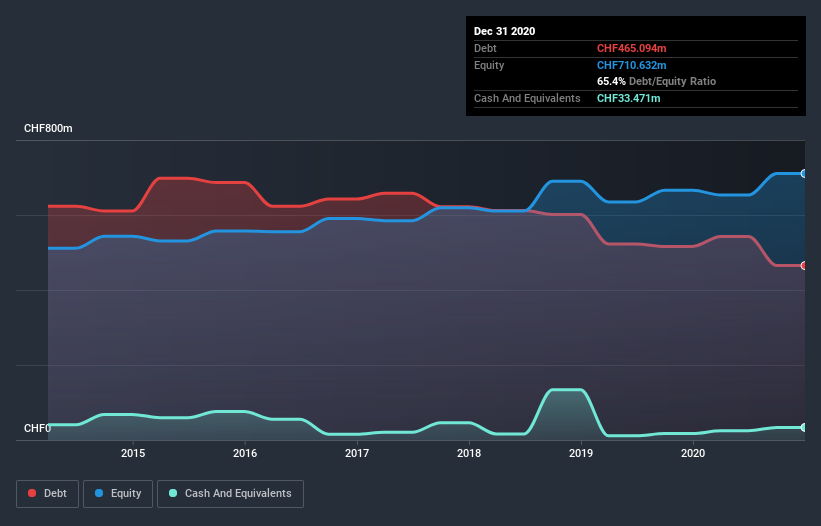Click the 2017 x-axis label
The width and height of the screenshot is (821, 526).
(x=357, y=453)
